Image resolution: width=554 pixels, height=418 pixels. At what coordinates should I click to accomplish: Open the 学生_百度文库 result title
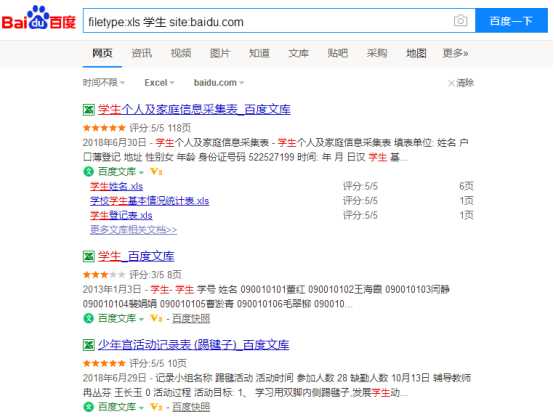(x=136, y=256)
